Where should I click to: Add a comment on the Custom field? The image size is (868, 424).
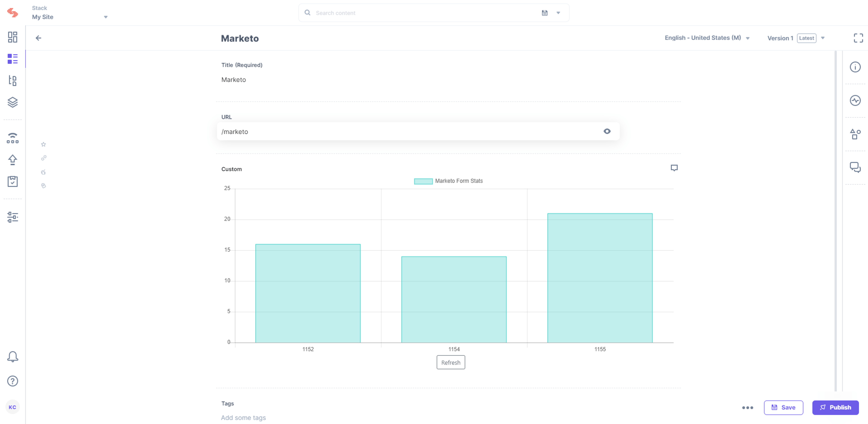[x=674, y=168]
